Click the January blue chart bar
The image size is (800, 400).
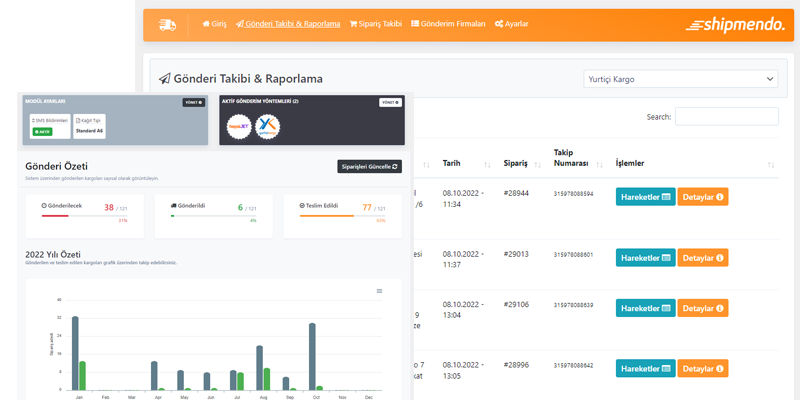pyautogui.click(x=75, y=353)
